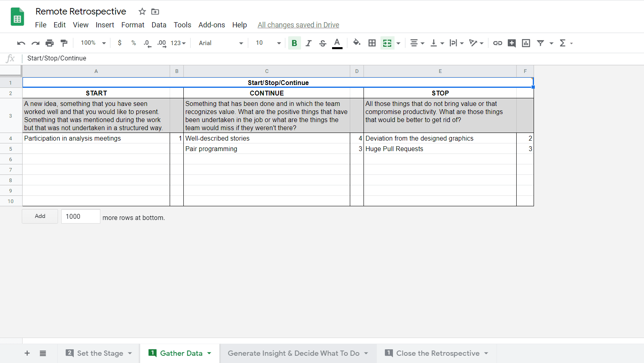The width and height of the screenshot is (644, 363).
Task: Toggle merge cells button
Action: coord(387,43)
